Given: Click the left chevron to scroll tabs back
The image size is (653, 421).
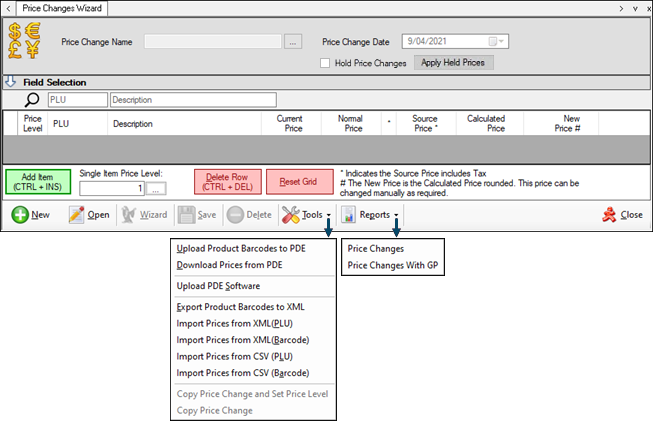Looking at the screenshot, I should (x=8, y=8).
